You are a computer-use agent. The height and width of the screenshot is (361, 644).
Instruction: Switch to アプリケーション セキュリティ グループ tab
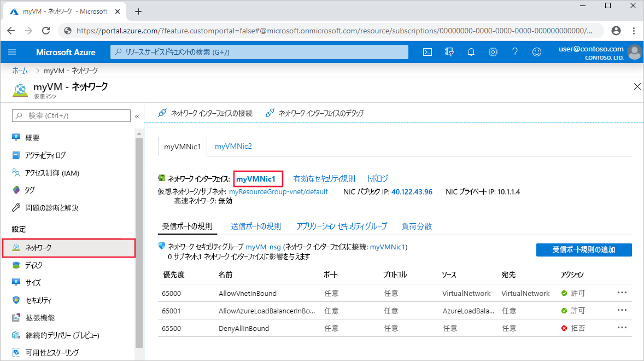click(342, 226)
